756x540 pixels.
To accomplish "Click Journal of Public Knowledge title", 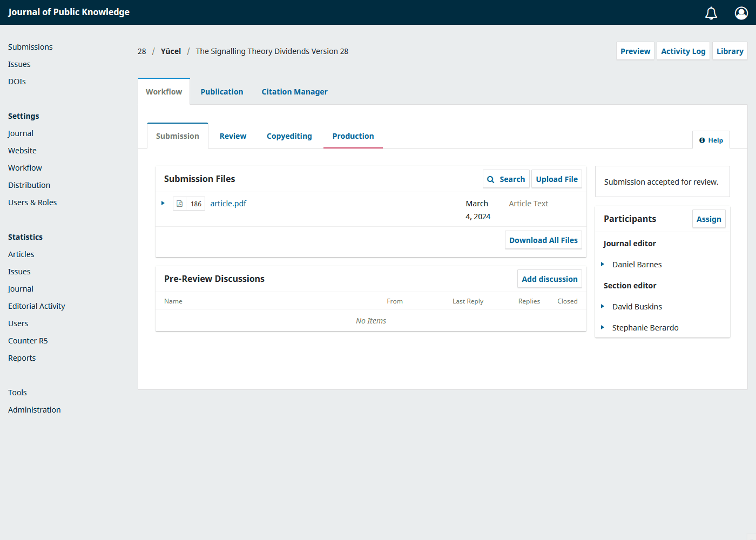I will (69, 12).
